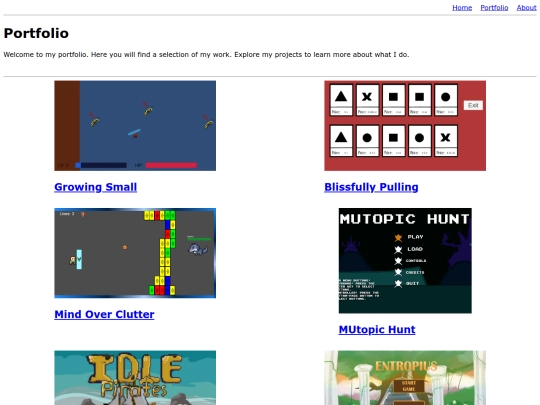Open the Mind Over Clutter project link

click(x=104, y=314)
